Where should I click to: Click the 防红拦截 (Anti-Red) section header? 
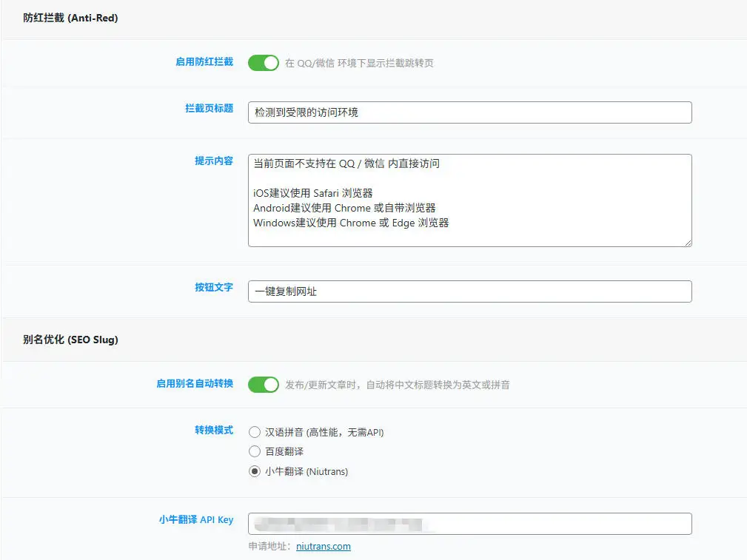(69, 18)
